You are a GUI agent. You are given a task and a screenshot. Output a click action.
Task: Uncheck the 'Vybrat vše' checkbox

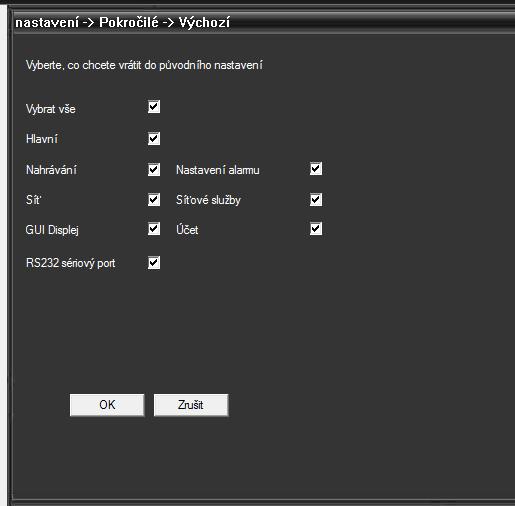pos(154,107)
